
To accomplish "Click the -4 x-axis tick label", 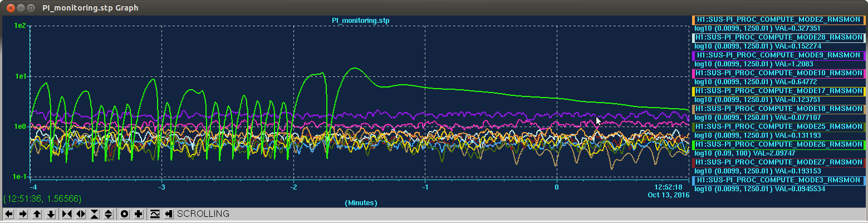I will tap(33, 187).
